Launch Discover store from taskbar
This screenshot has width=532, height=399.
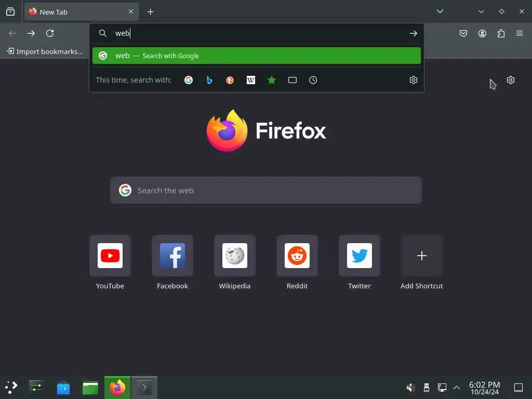[63, 387]
